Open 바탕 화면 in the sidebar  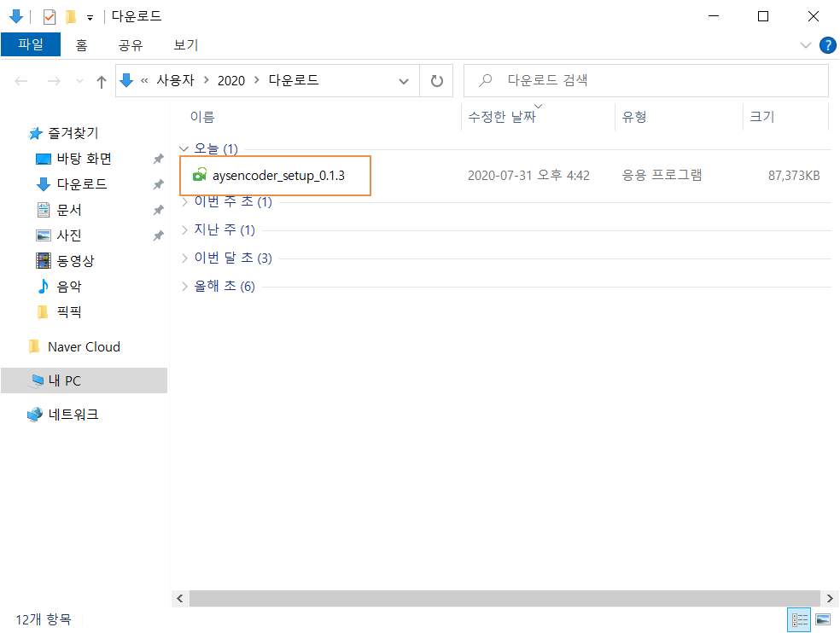[85, 159]
